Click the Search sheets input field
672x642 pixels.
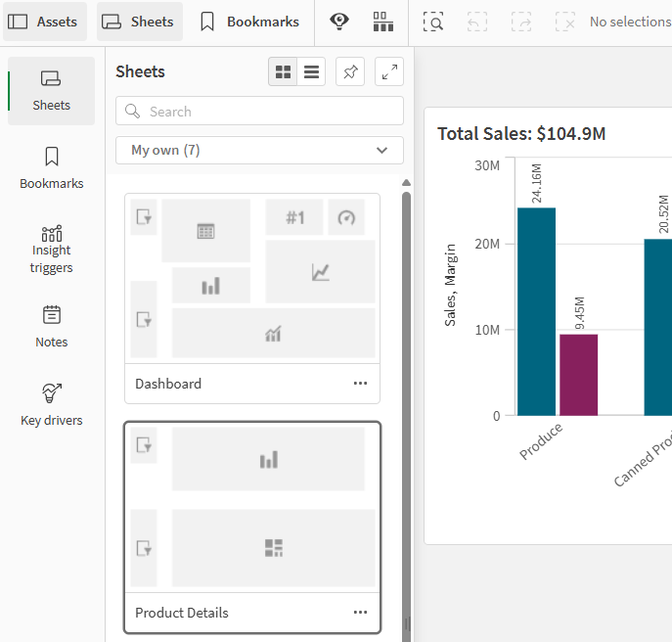click(x=259, y=112)
